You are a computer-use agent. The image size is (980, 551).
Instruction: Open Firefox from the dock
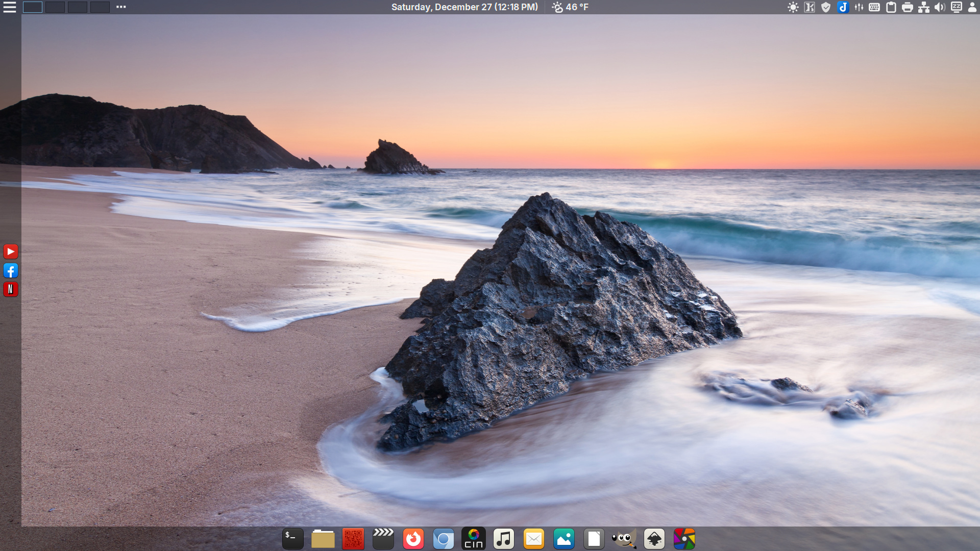click(x=413, y=538)
